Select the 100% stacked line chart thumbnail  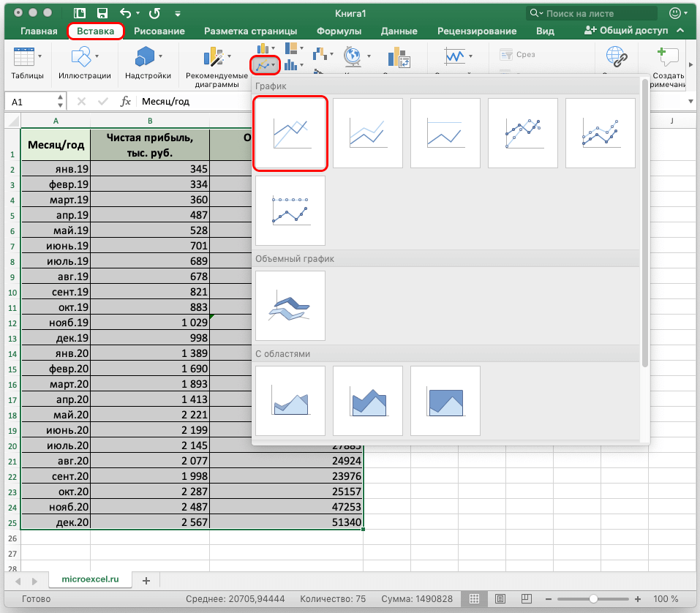coord(445,133)
